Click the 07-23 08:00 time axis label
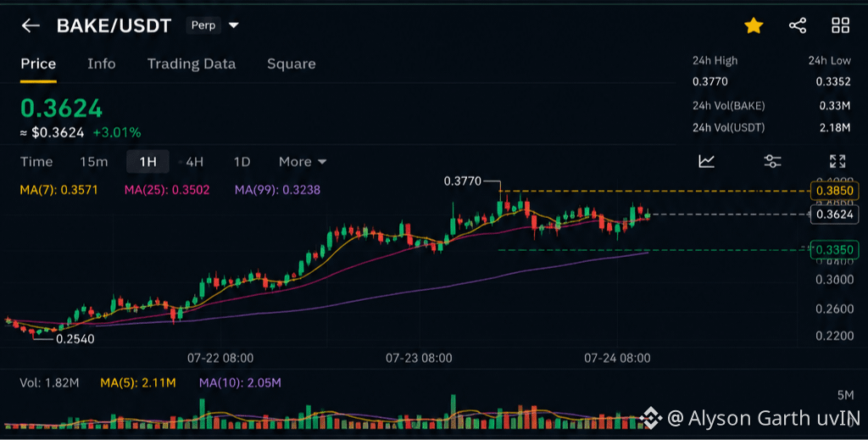Screen dimensions: 868x440 [x=419, y=358]
